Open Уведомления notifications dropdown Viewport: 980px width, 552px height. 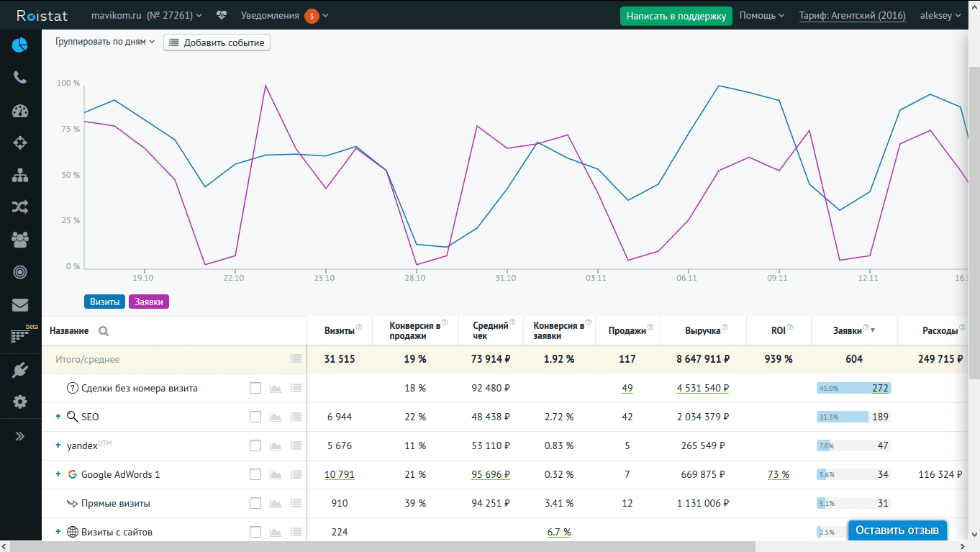pyautogui.click(x=284, y=15)
